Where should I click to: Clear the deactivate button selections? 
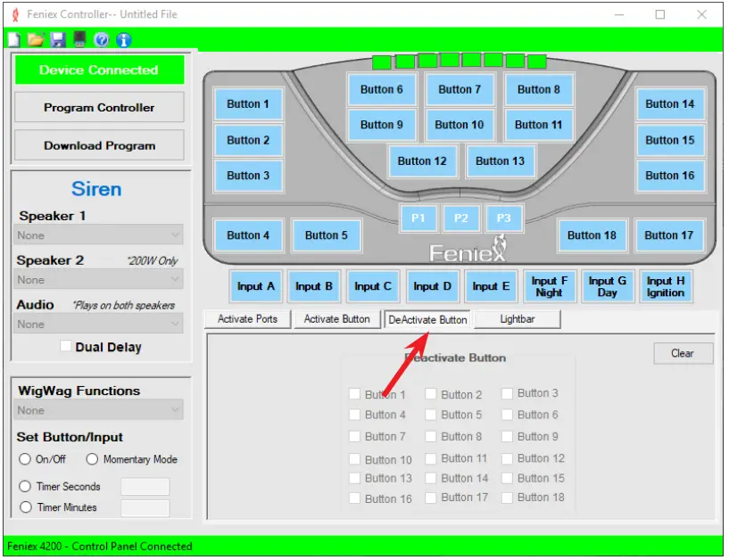(683, 354)
